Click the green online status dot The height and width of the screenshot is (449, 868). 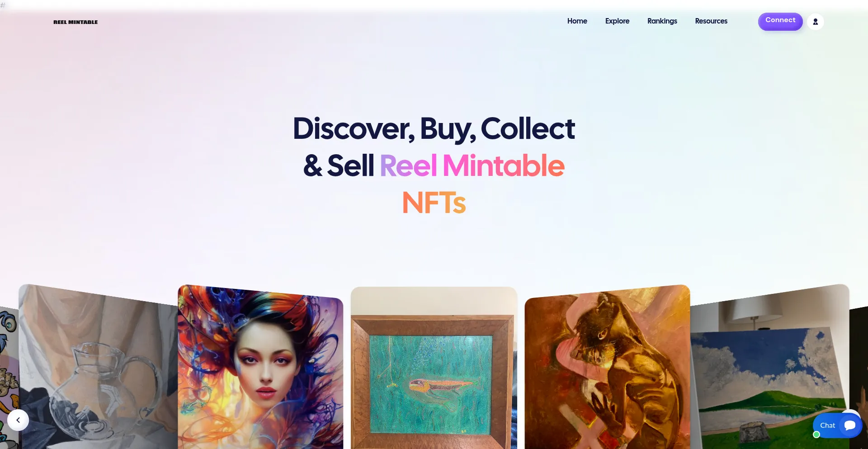(816, 435)
